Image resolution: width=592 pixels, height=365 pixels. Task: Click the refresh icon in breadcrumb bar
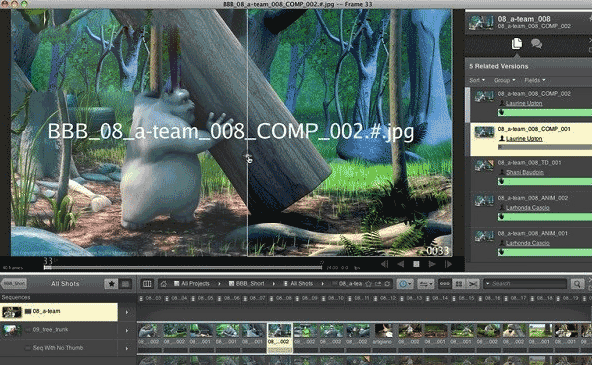[387, 283]
